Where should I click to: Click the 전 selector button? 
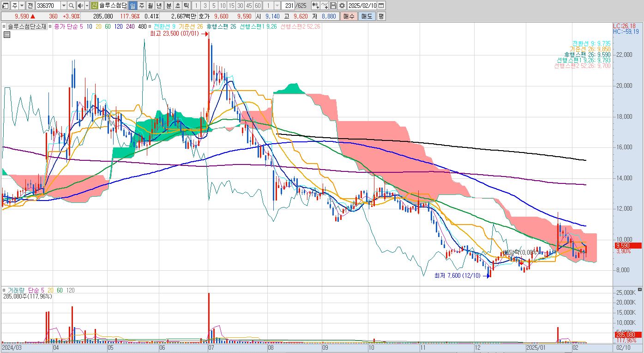coord(30,6)
